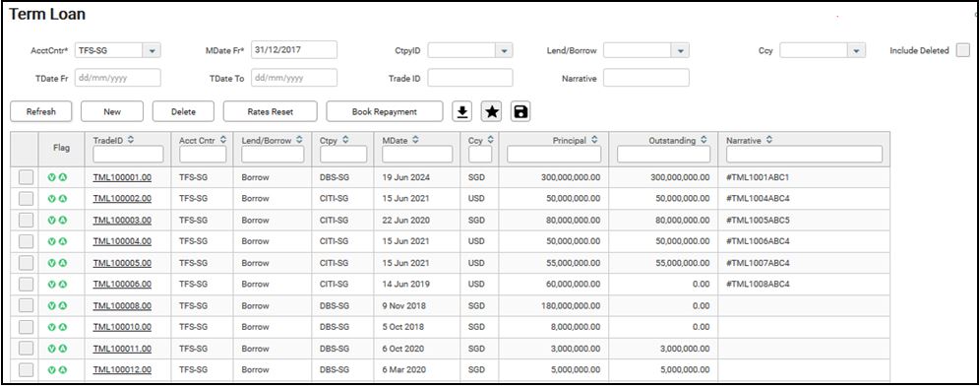Select the row checkbox for TML100008.00
980x388 pixels.
click(x=26, y=305)
